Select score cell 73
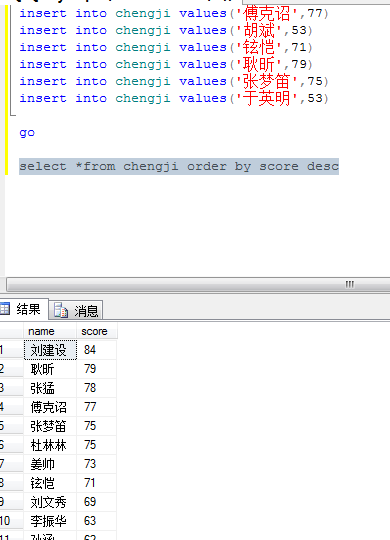390x540 pixels. point(96,464)
